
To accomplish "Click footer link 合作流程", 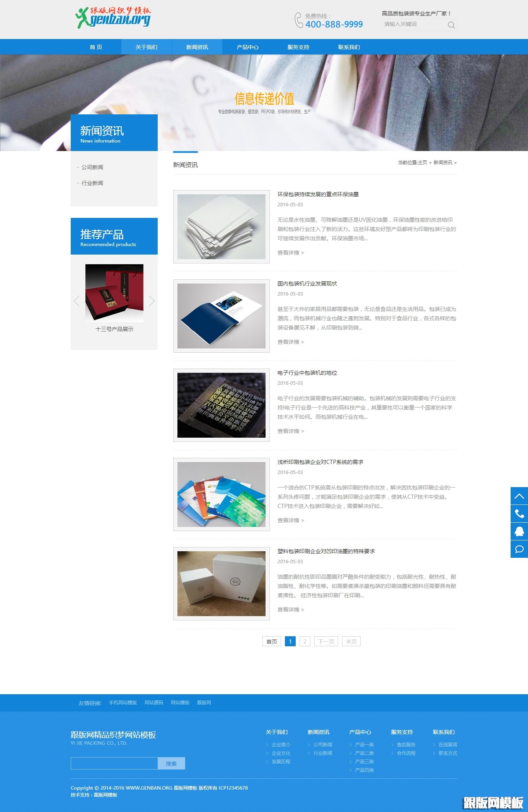I will [406, 753].
